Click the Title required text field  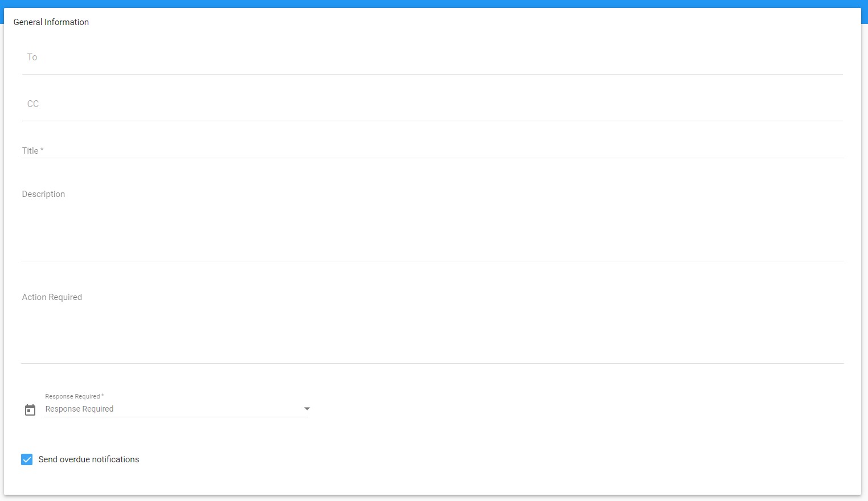pos(433,150)
